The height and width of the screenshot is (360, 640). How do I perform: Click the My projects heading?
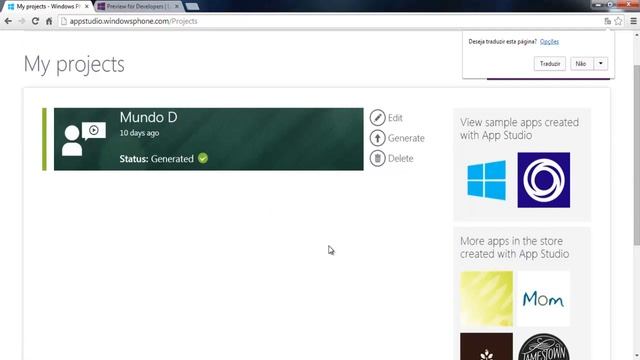pyautogui.click(x=74, y=64)
